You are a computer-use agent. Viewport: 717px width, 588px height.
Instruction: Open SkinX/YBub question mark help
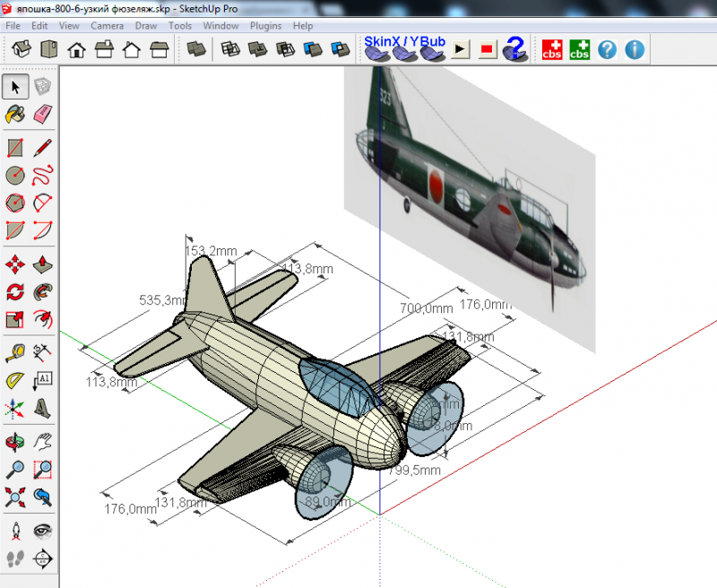pyautogui.click(x=516, y=48)
